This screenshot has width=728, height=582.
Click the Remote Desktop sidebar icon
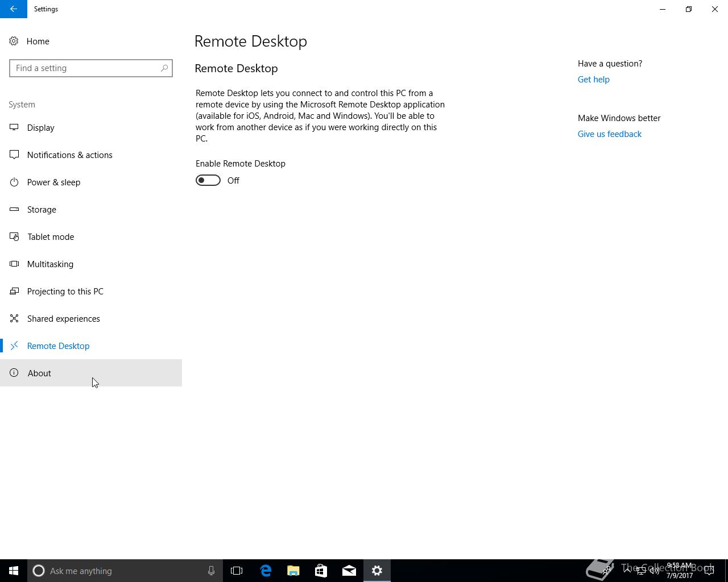[x=14, y=346]
